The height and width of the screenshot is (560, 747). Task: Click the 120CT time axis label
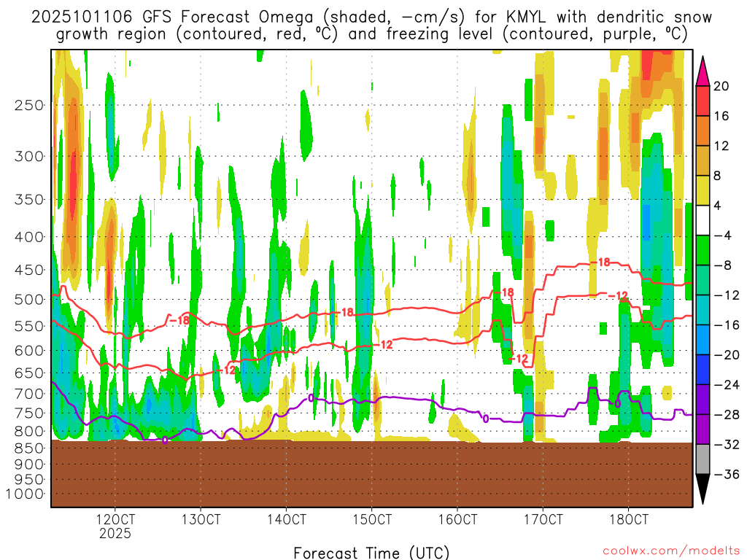115,519
